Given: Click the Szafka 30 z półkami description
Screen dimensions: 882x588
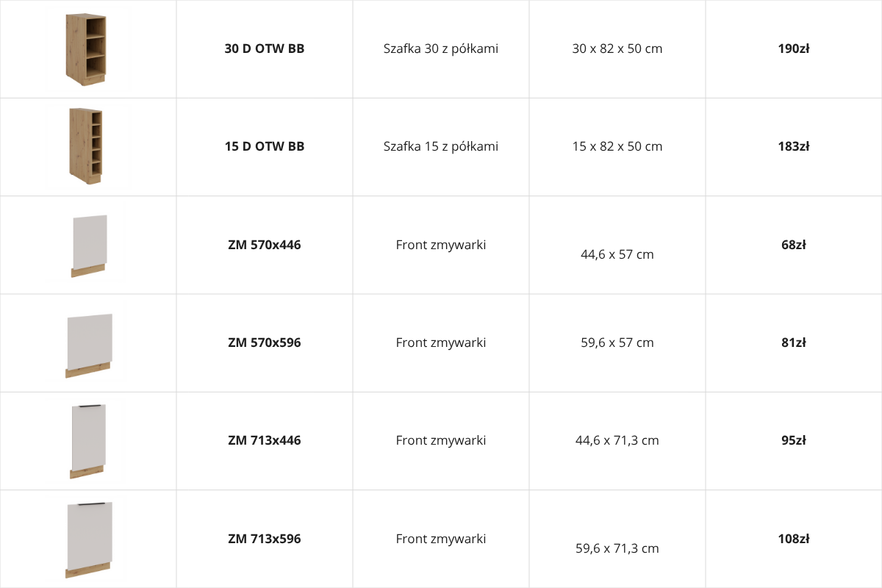Looking at the screenshot, I should 441,49.
